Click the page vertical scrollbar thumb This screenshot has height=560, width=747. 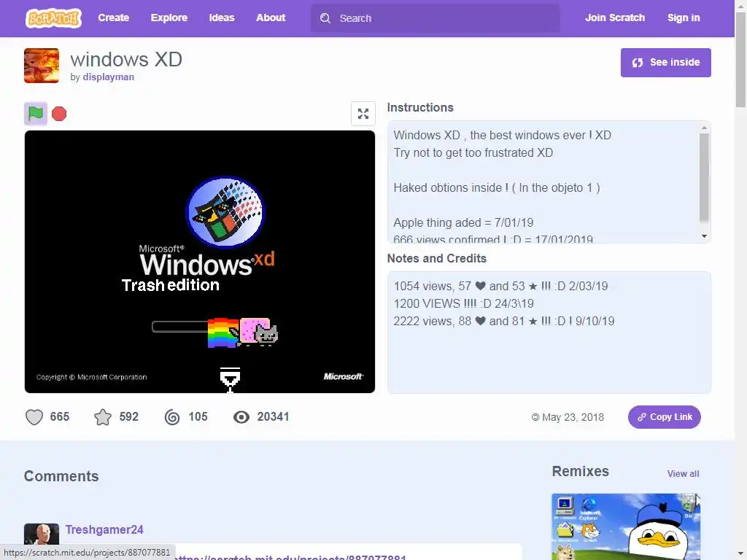pos(740,60)
